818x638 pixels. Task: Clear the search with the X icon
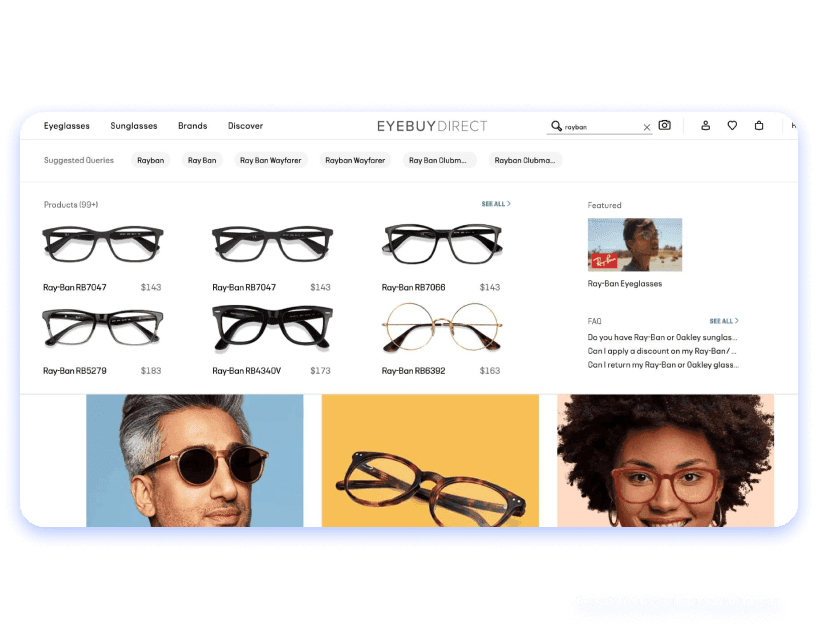[x=646, y=127]
